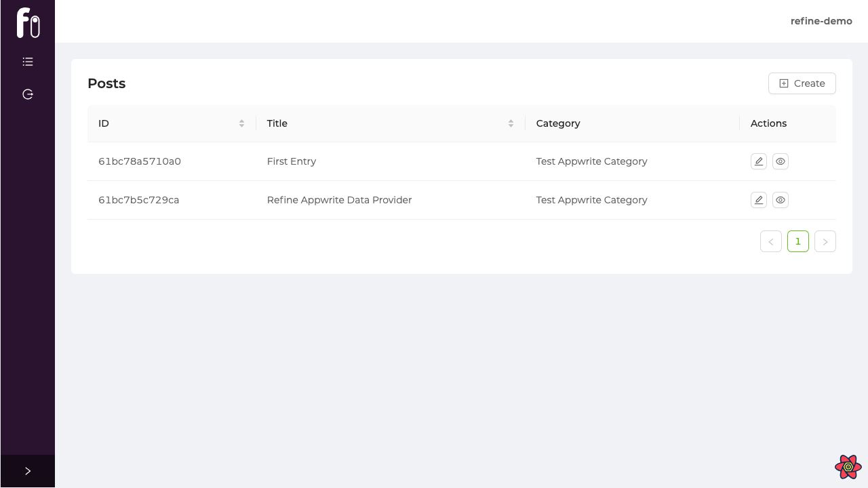Expand the sidebar with the bottom chevron
The height and width of the screenshot is (488, 868).
click(28, 471)
